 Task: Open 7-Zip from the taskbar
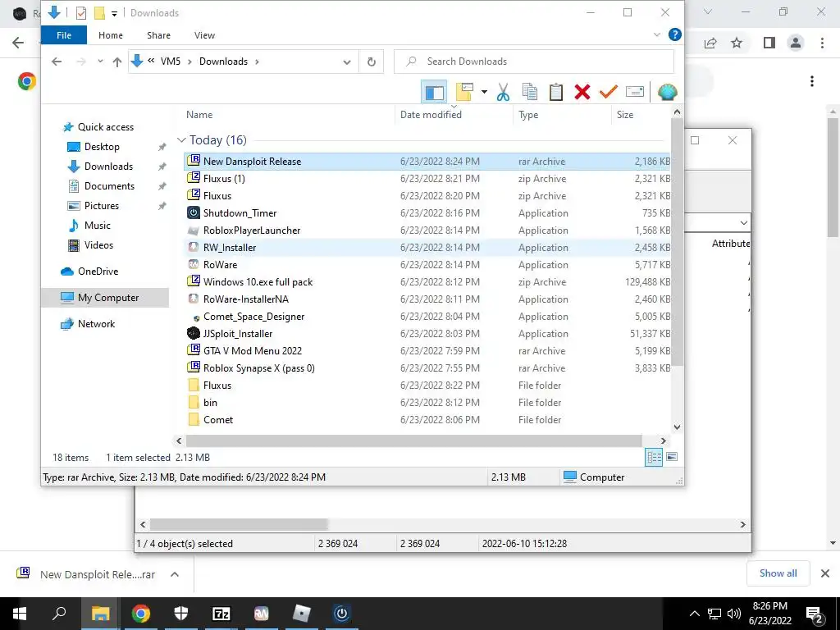point(221,614)
